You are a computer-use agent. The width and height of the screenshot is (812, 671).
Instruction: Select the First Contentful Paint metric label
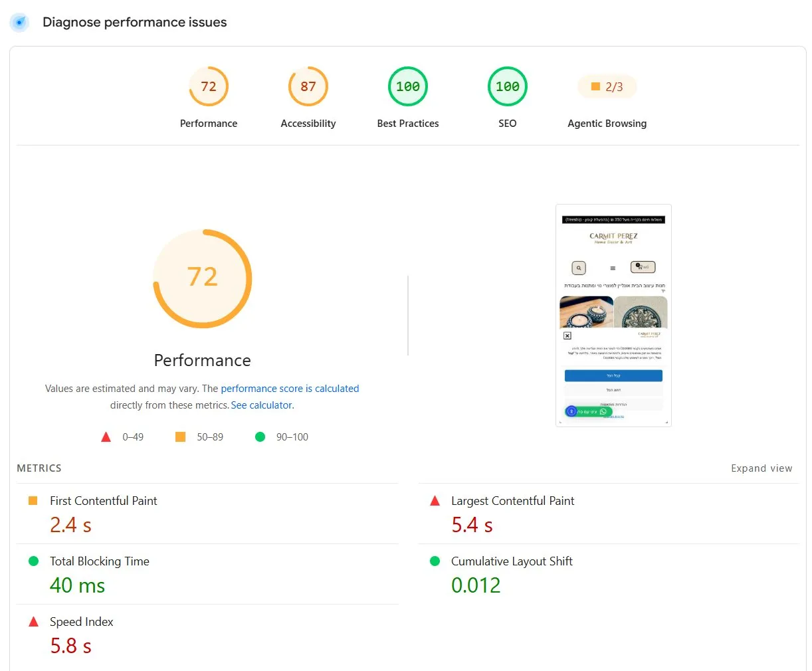coord(104,501)
